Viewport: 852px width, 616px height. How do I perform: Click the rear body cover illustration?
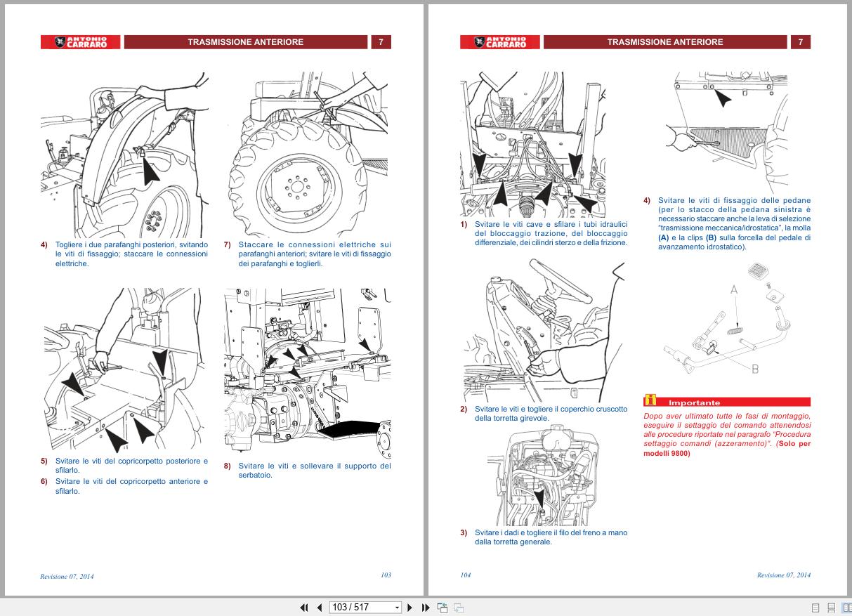[x=124, y=371]
